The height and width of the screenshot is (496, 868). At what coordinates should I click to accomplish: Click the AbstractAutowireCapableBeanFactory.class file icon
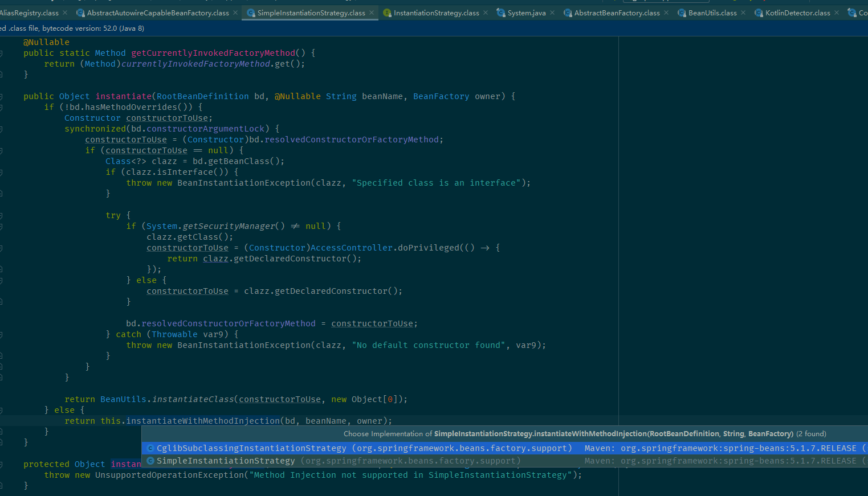pyautogui.click(x=80, y=13)
